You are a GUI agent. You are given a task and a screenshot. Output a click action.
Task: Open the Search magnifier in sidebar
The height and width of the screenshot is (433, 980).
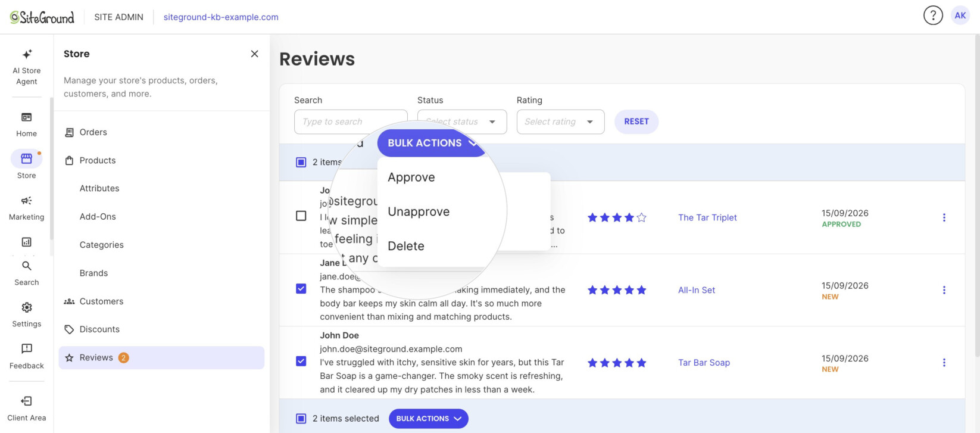pos(26,266)
